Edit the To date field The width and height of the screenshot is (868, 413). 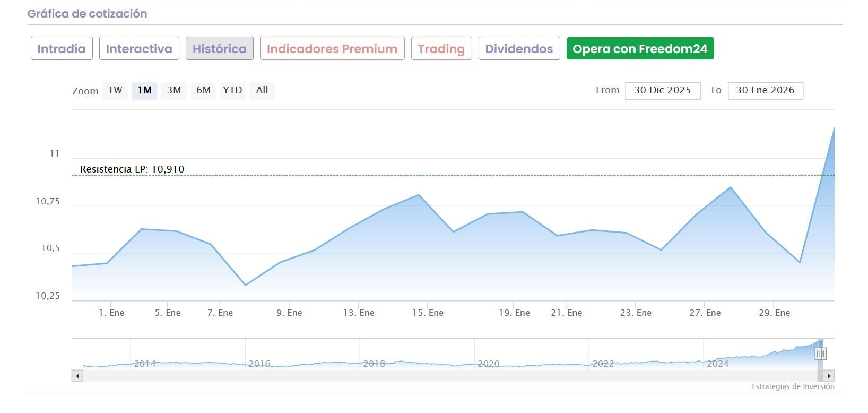click(765, 91)
